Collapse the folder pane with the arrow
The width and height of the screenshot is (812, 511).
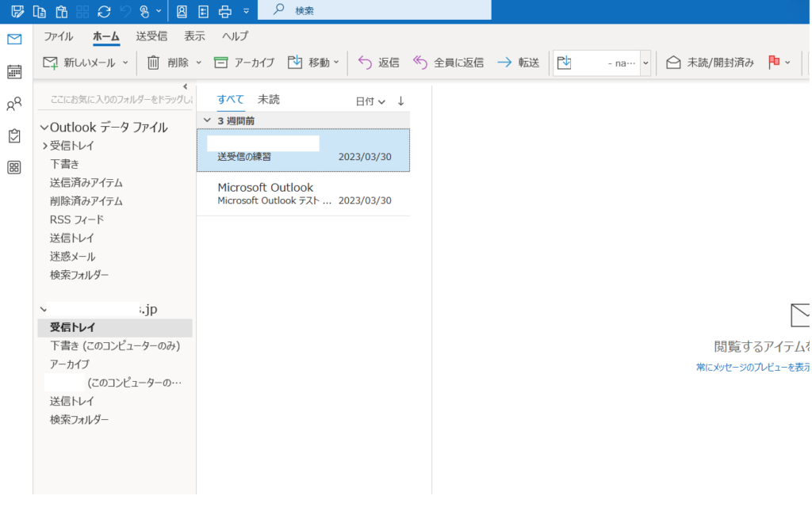coord(186,86)
